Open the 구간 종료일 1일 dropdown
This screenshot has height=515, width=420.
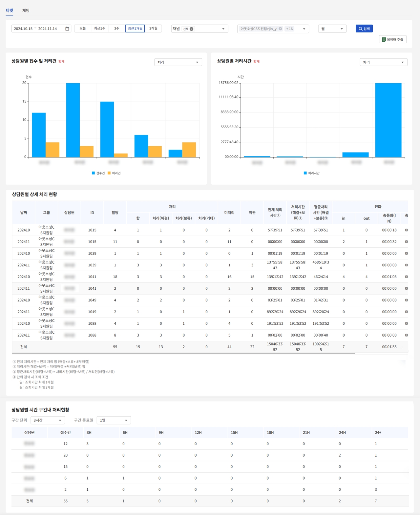click(114, 420)
